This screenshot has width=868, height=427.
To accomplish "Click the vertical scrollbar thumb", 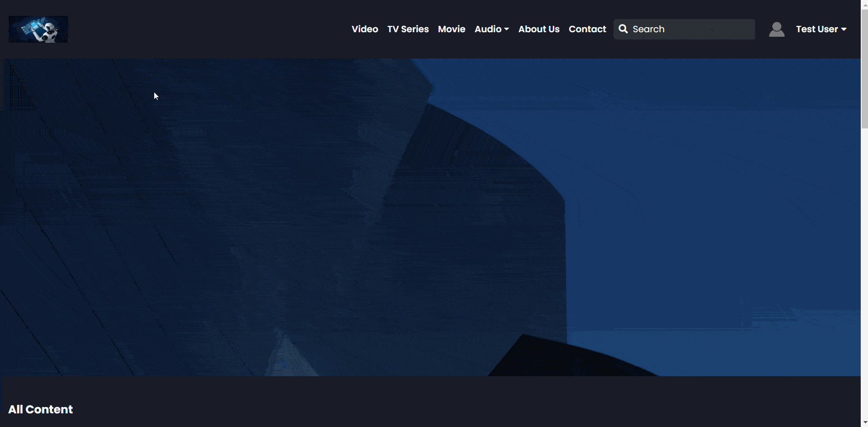I will click(864, 68).
